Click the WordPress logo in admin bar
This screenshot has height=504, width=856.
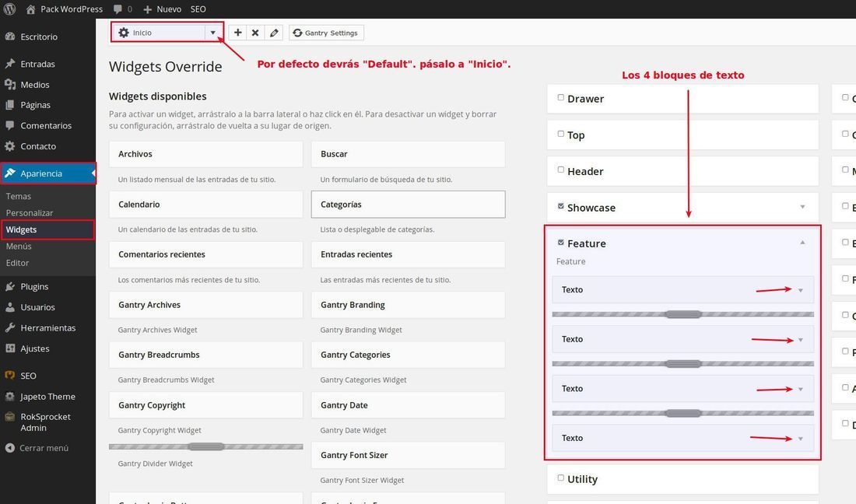coord(9,9)
